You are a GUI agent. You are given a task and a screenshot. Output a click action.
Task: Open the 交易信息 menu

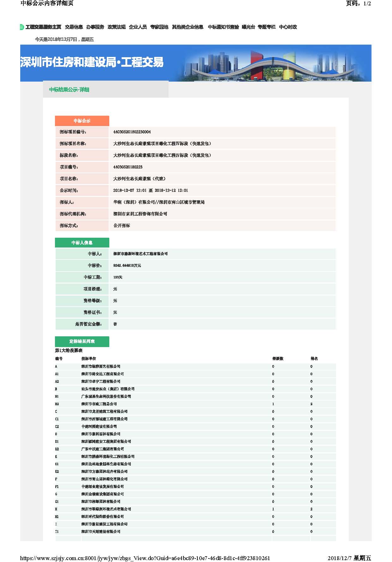(x=74, y=27)
